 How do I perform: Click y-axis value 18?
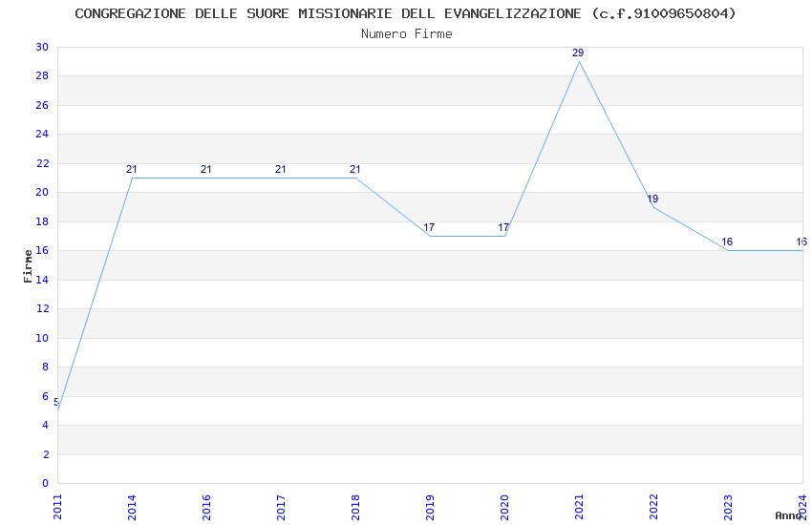(x=42, y=221)
